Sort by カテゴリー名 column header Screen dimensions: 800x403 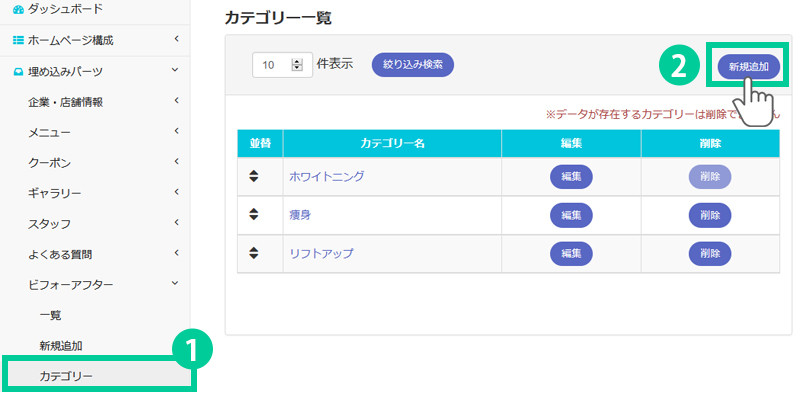[x=392, y=143]
